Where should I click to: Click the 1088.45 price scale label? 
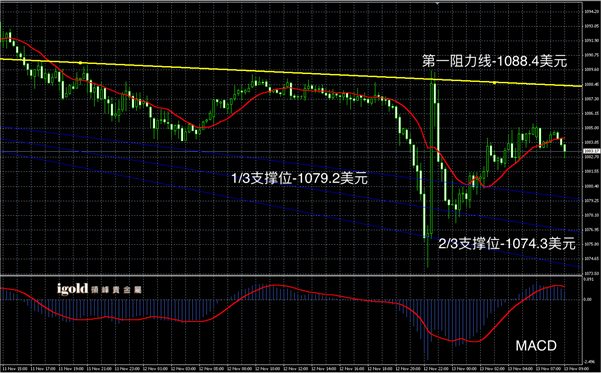point(590,84)
